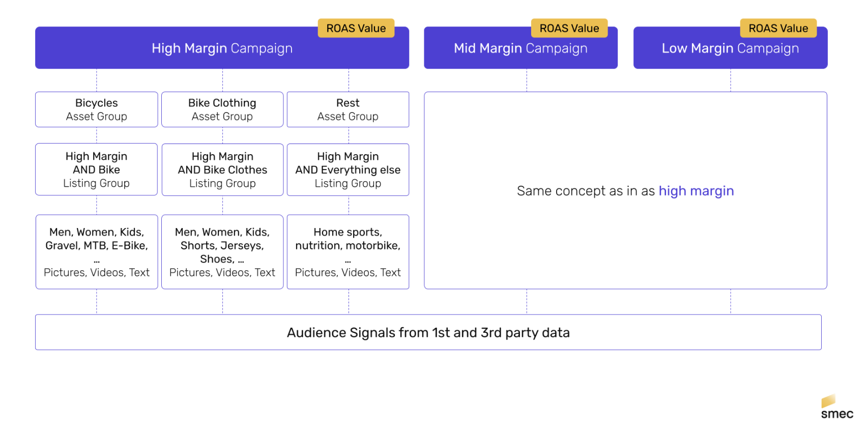
Task: Open the Home sports, nutrition, motorbike box
Action: coord(348,252)
